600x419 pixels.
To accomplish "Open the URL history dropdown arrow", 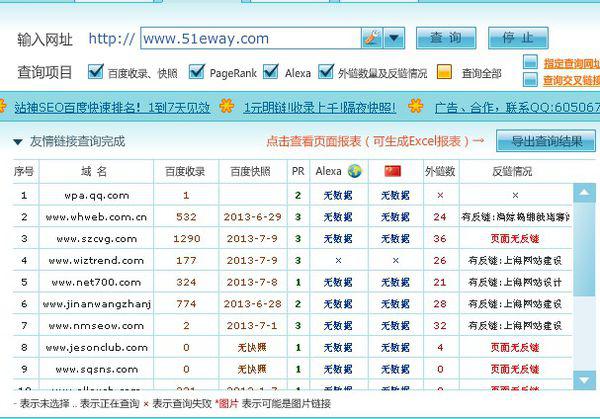I will click(394, 38).
